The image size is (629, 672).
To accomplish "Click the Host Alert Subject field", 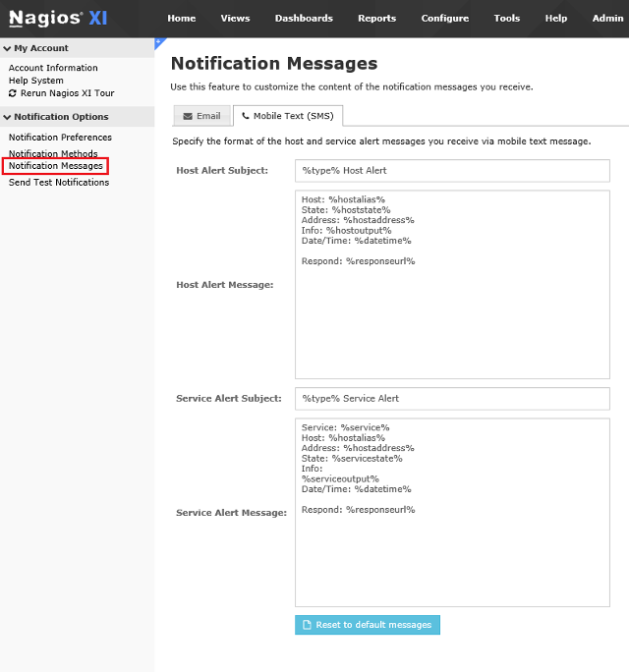I will [452, 171].
